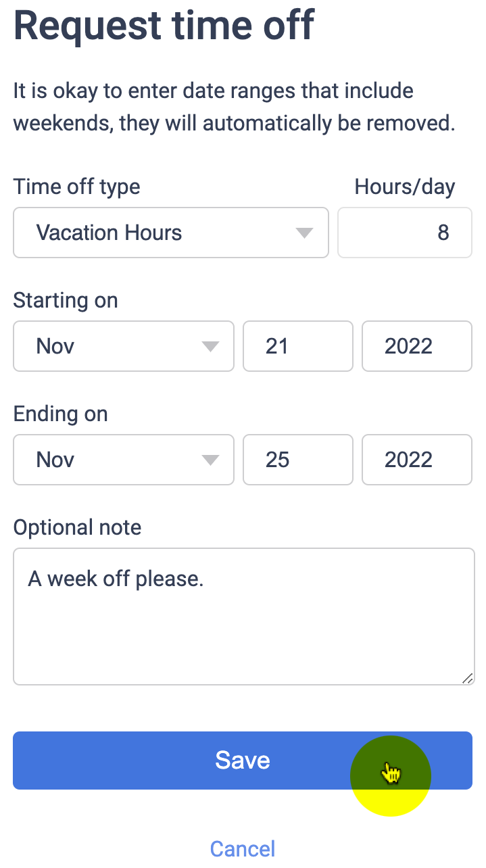Change the time off type from Vacation Hours

[169, 233]
